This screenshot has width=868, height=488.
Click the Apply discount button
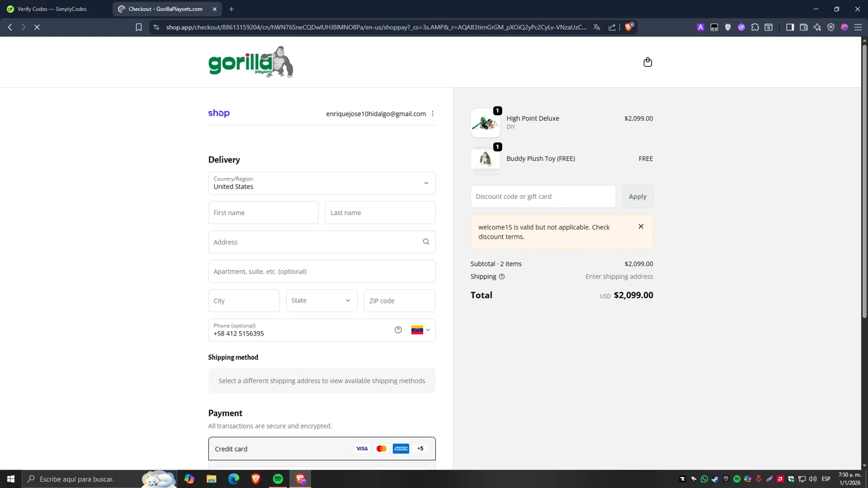(638, 197)
